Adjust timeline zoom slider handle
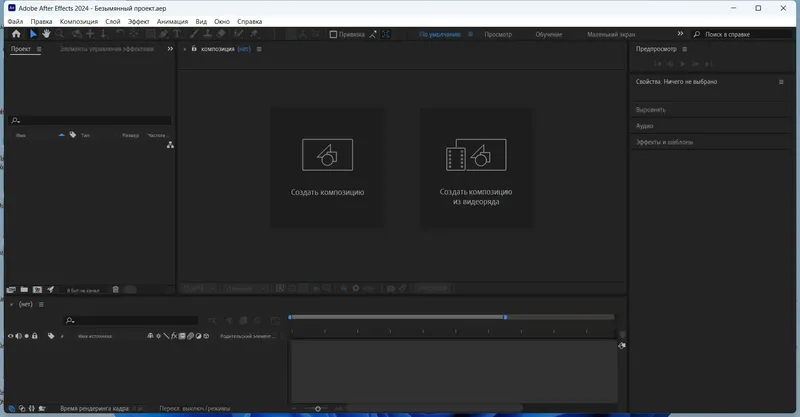This screenshot has width=800, height=417. tap(318, 408)
